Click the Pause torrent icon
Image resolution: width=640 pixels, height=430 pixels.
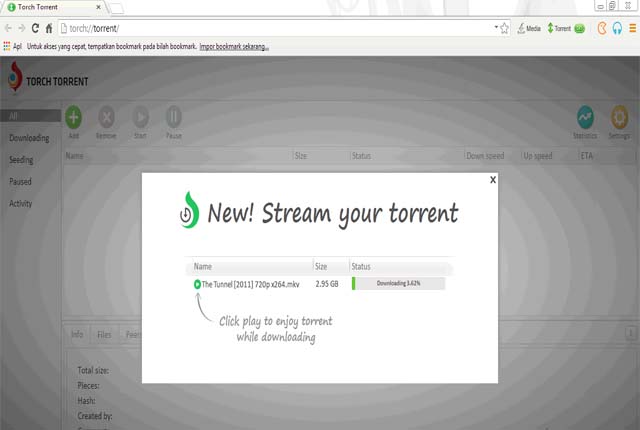pyautogui.click(x=173, y=117)
